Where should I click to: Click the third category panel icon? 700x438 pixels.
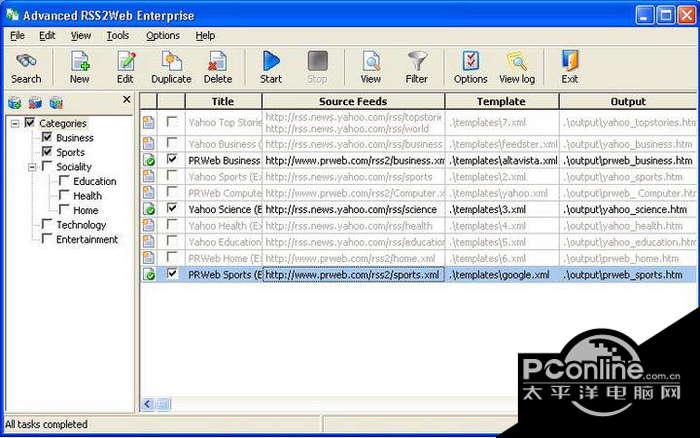56,103
